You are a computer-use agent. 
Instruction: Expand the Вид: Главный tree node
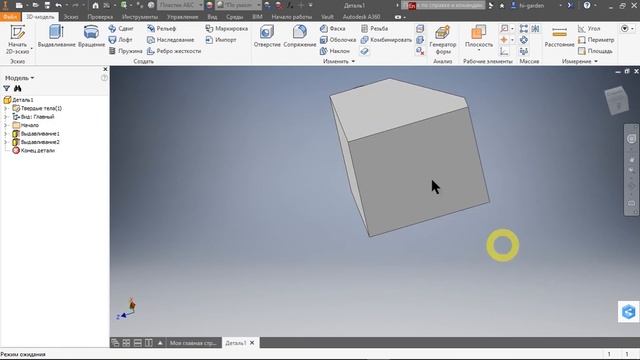[x=6, y=117]
